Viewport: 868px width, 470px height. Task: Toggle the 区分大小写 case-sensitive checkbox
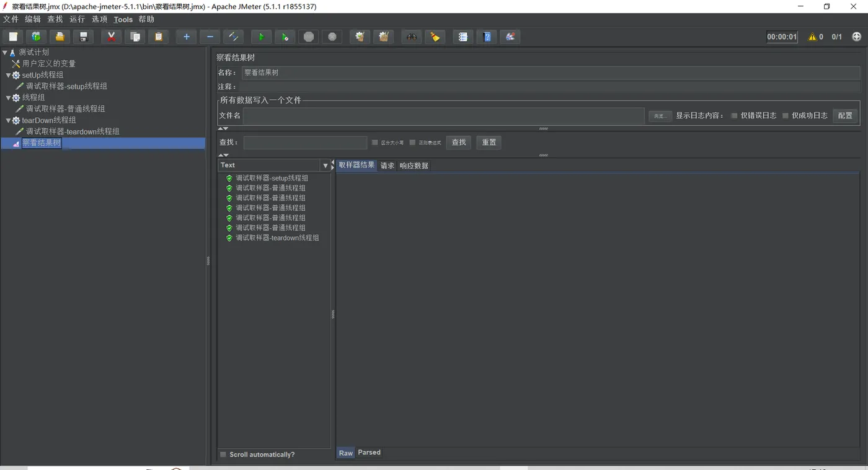coord(374,143)
